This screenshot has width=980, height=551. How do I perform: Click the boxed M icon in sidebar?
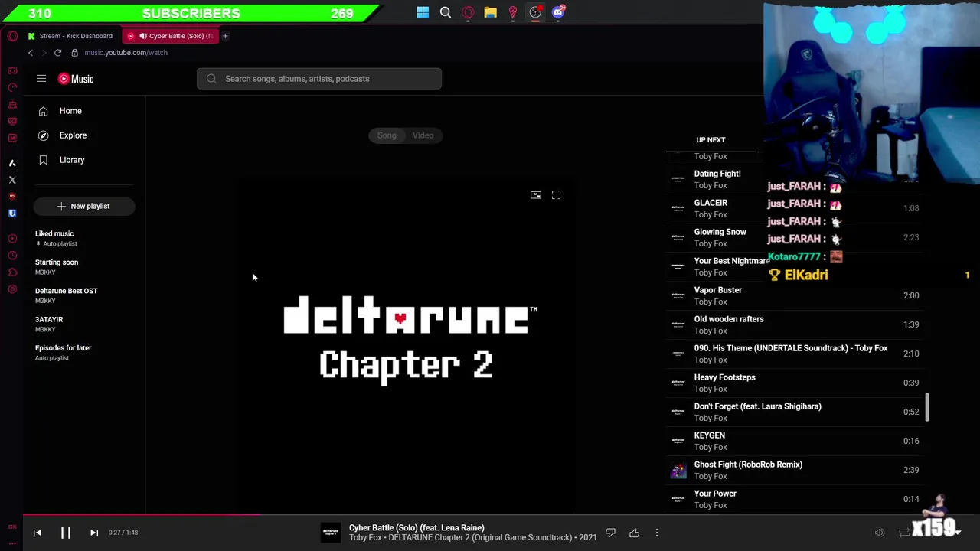click(x=12, y=138)
